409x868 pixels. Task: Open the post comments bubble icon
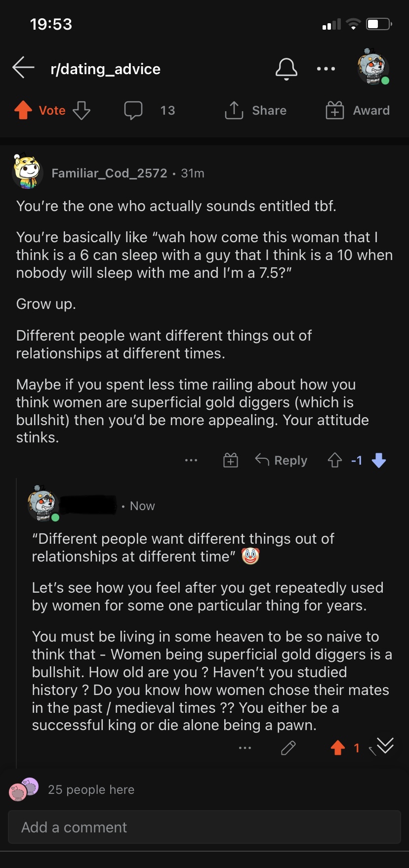coord(133,110)
